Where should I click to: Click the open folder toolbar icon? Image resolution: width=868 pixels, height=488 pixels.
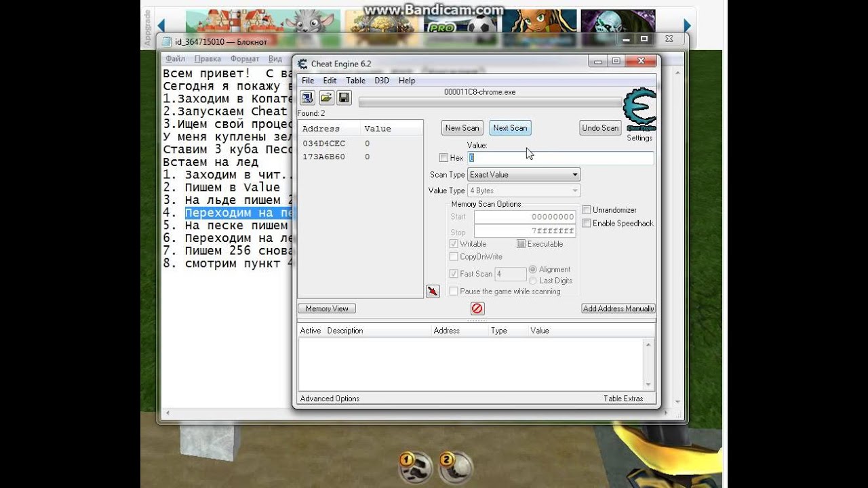[x=326, y=98]
